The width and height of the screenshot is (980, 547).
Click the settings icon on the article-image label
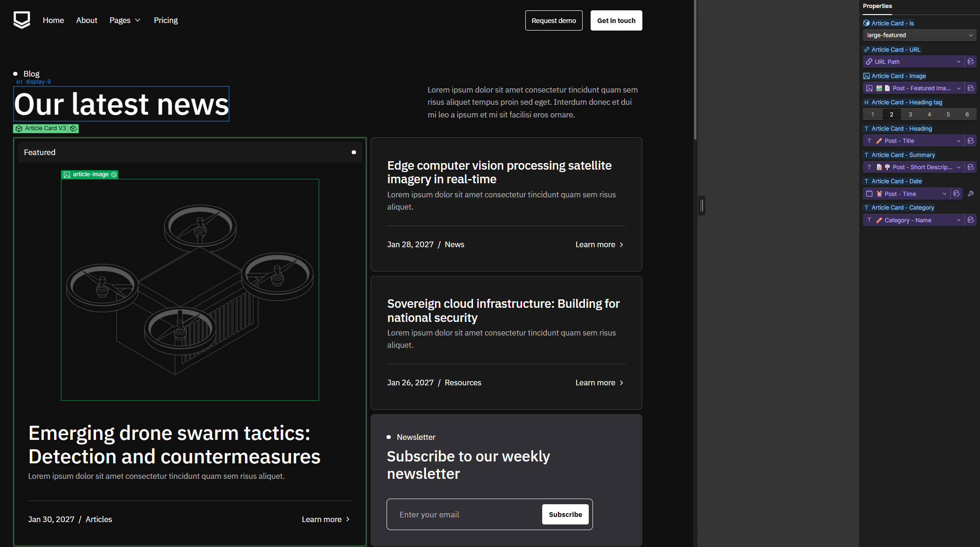pos(114,174)
